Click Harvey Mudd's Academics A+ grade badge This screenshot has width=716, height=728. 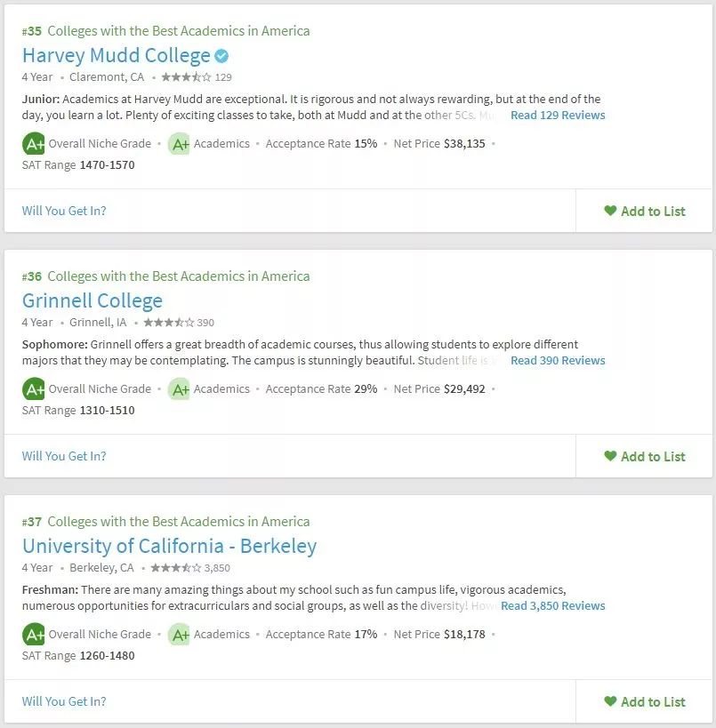tap(180, 143)
